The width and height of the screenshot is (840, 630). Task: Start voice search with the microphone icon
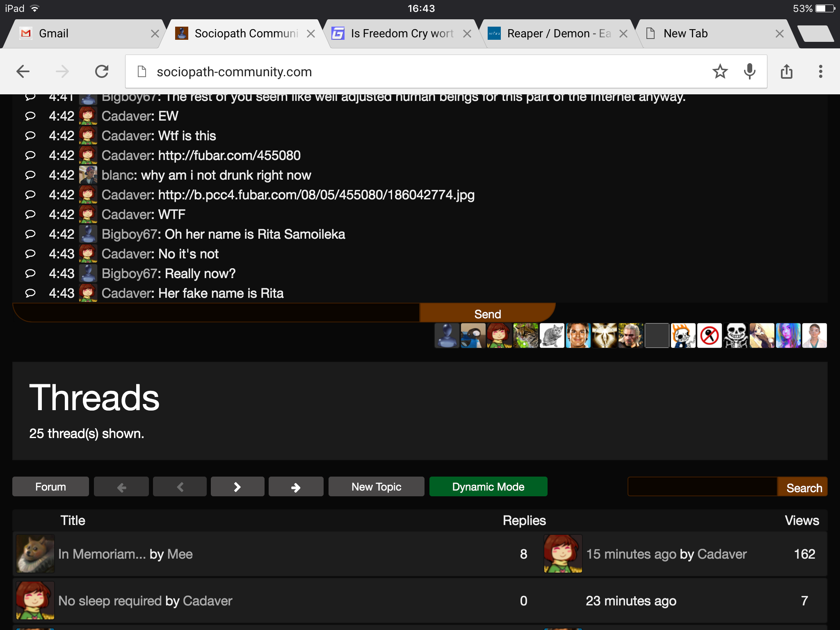[750, 72]
